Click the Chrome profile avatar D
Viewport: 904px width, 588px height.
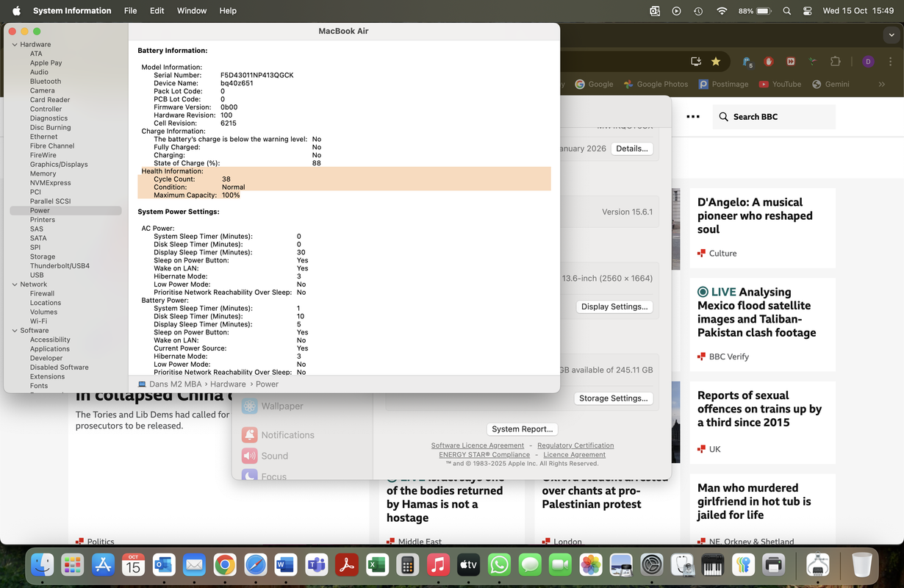868,62
